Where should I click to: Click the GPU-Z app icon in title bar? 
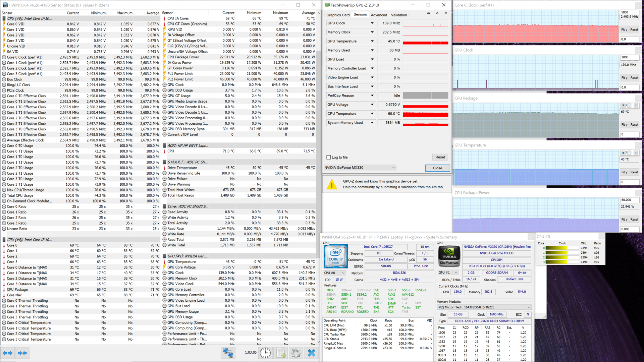coord(327,5)
